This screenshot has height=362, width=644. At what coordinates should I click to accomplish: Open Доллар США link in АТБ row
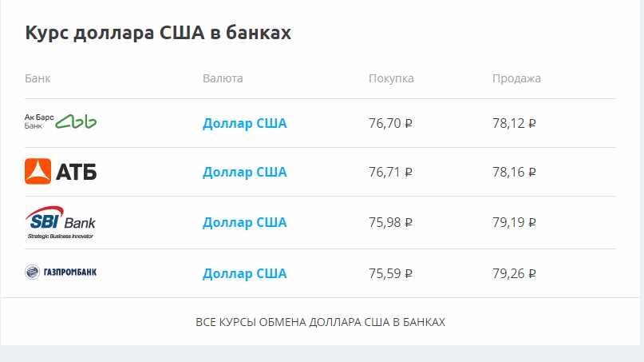tap(245, 172)
